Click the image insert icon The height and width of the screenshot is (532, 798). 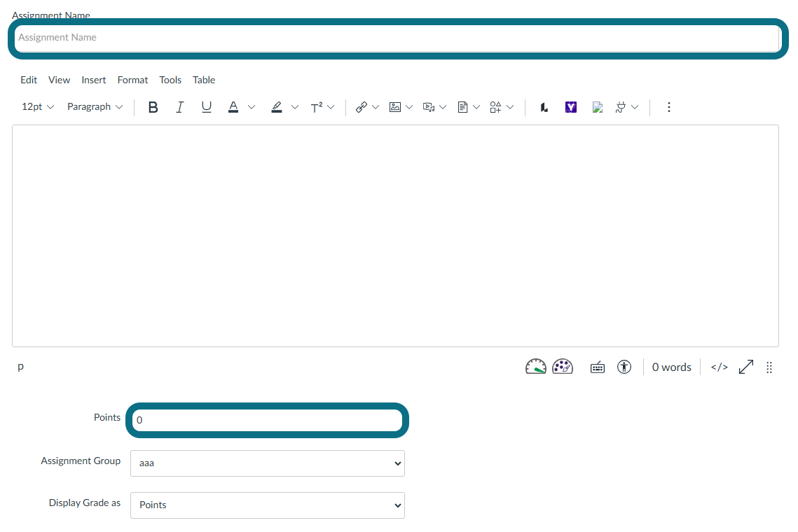tap(395, 107)
